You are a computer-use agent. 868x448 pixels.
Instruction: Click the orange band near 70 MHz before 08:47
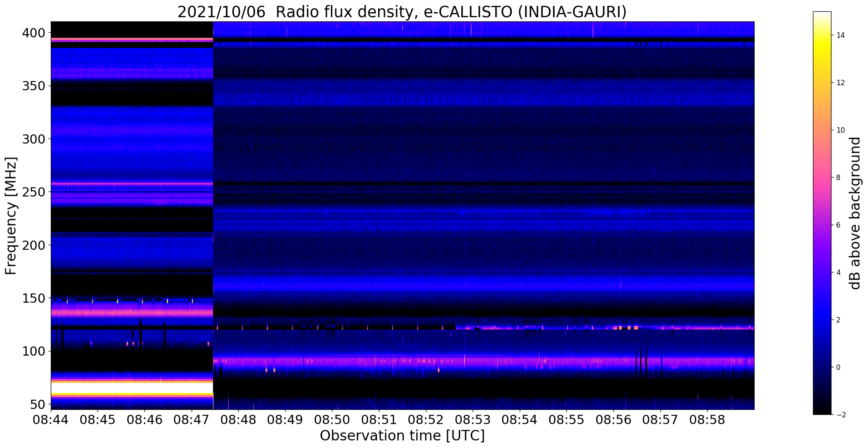(132, 381)
